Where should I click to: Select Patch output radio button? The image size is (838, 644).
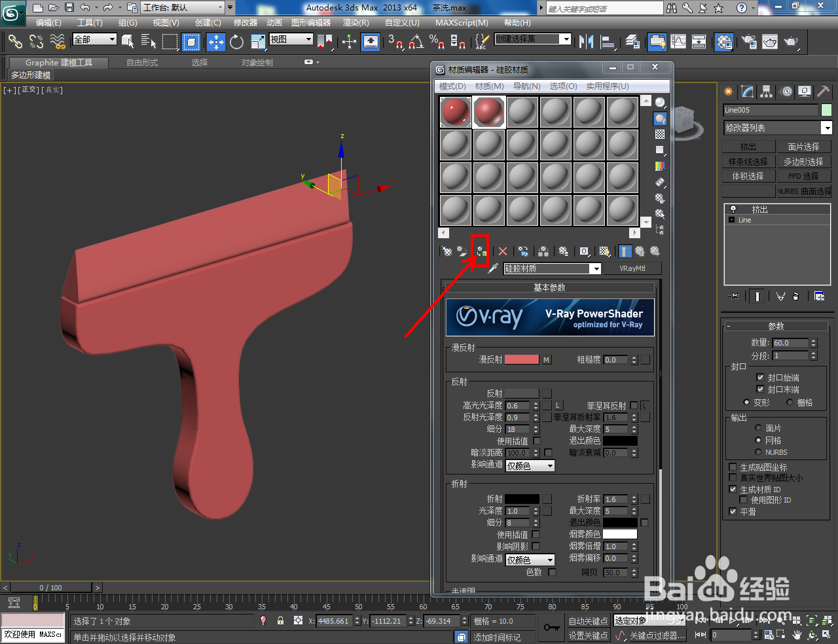pos(758,428)
